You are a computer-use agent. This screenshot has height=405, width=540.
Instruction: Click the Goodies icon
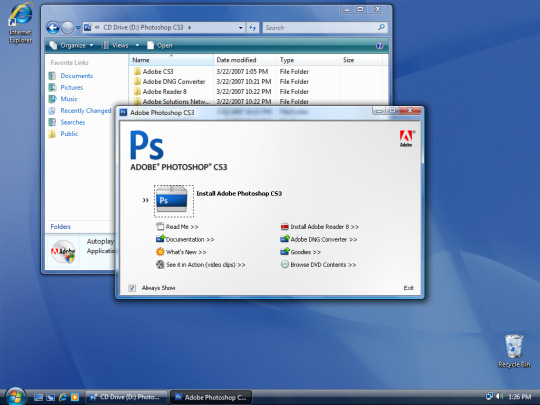[284, 251]
